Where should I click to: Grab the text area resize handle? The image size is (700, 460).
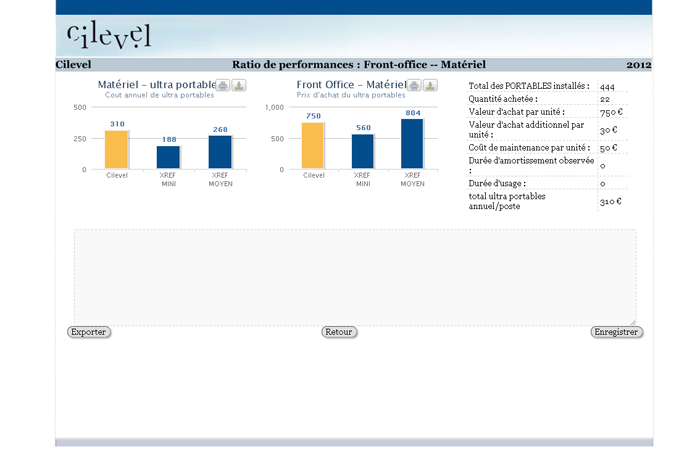(632, 322)
